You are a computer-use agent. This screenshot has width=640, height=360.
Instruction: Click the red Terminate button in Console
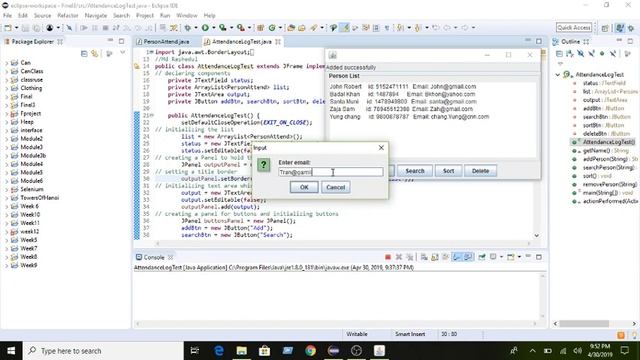388,257
